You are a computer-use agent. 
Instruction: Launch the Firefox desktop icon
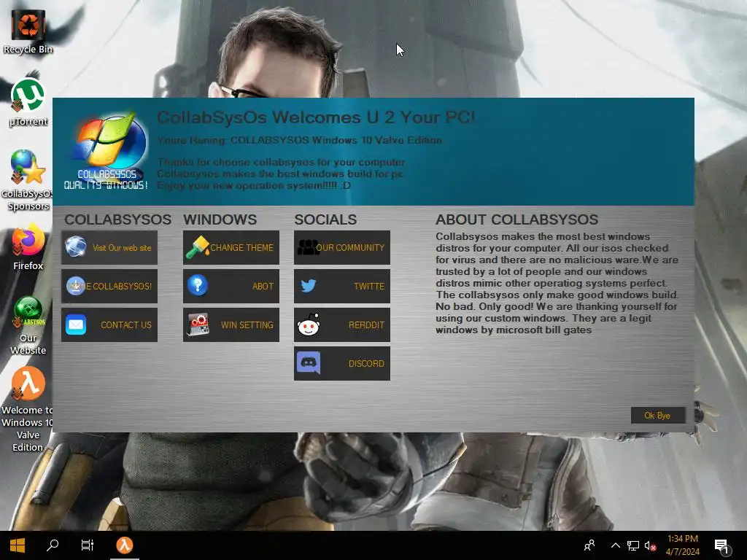pos(28,248)
